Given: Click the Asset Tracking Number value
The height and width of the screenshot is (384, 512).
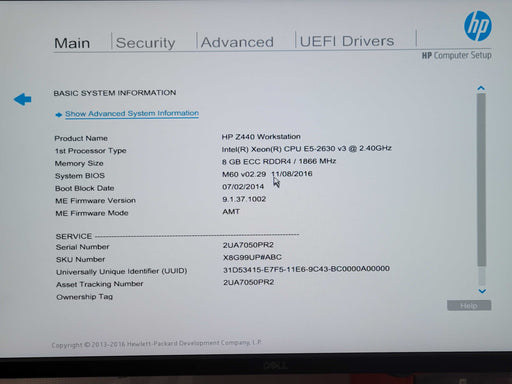Looking at the screenshot, I should [x=249, y=282].
